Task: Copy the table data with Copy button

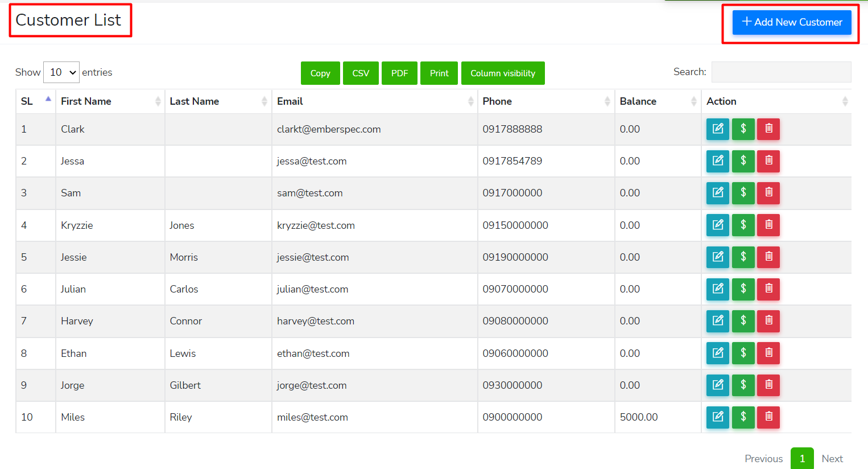Action: pos(320,73)
